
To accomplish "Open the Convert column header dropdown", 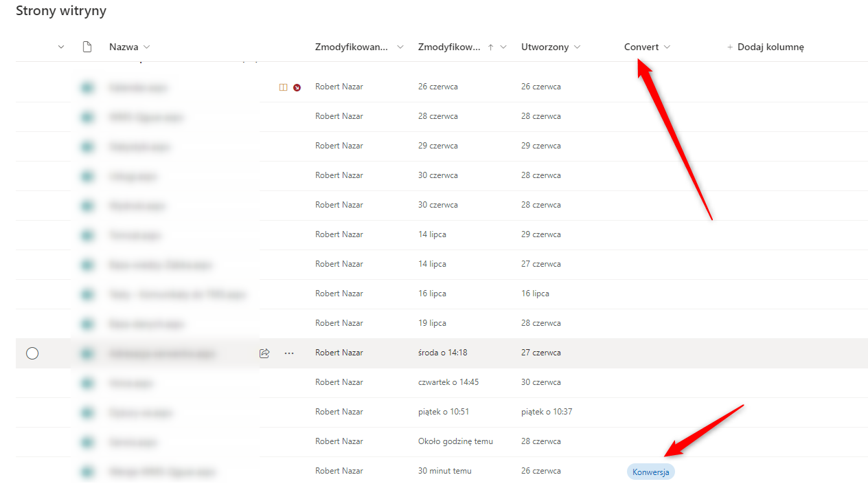I will [667, 47].
